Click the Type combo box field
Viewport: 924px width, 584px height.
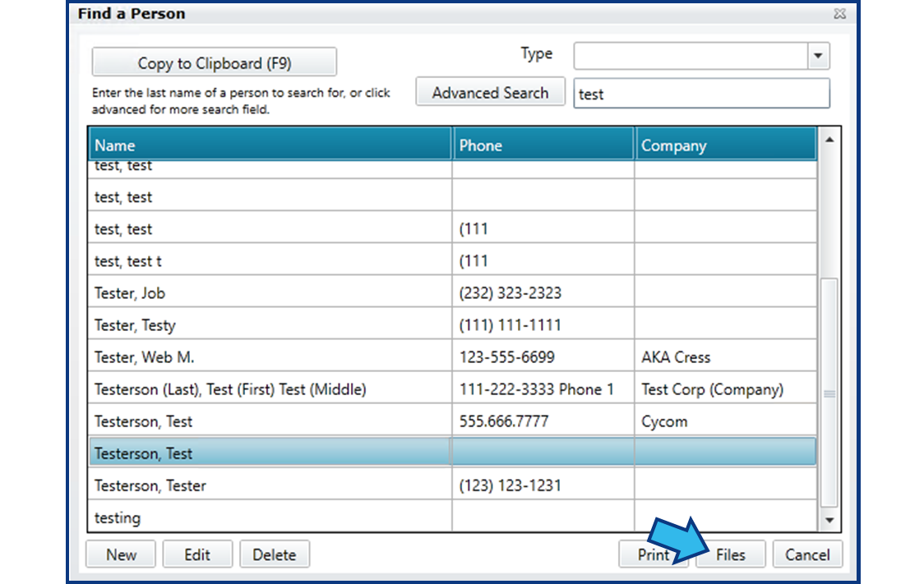[701, 56]
